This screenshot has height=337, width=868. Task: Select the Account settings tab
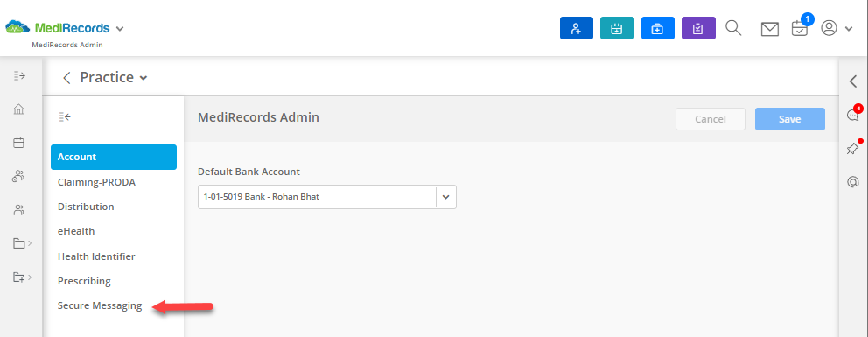(x=114, y=158)
